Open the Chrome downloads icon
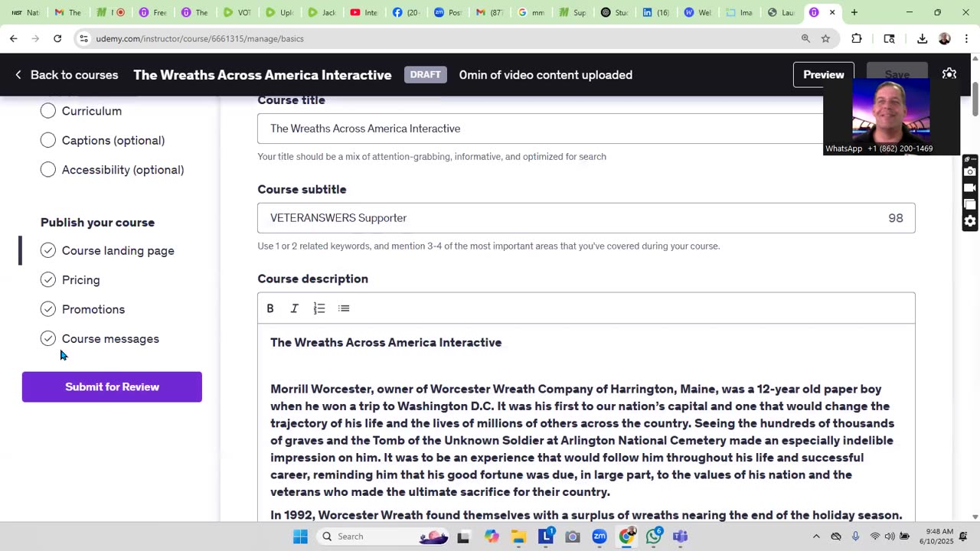 click(923, 38)
